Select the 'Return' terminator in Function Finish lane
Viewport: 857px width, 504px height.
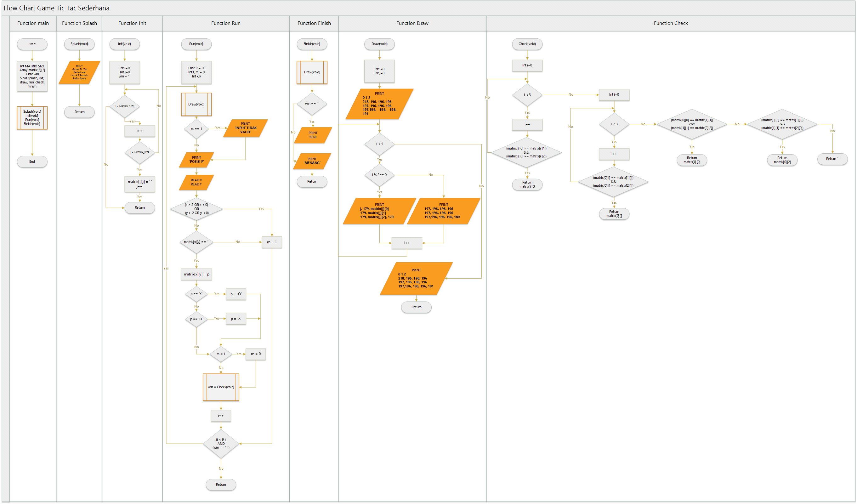point(312,182)
